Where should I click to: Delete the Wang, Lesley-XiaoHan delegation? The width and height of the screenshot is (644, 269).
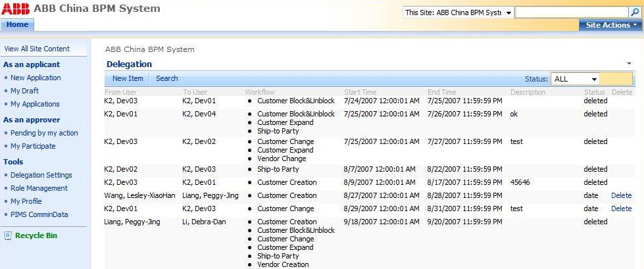(x=622, y=195)
